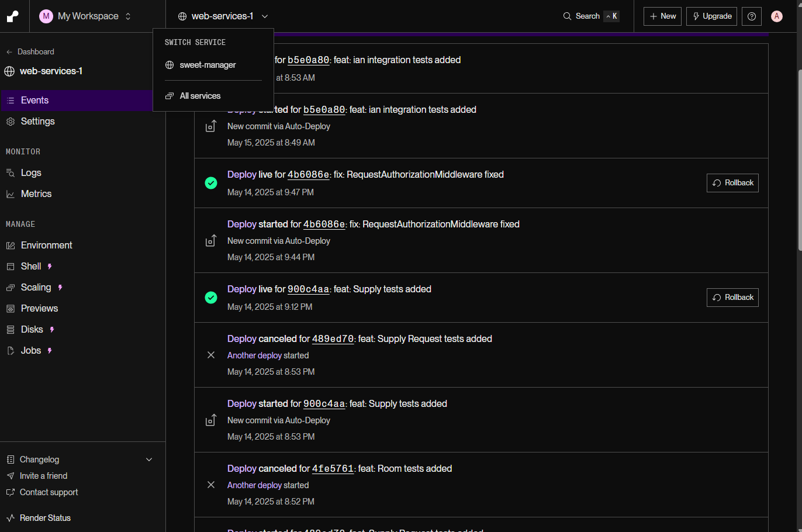Open the help question mark icon

click(x=752, y=16)
